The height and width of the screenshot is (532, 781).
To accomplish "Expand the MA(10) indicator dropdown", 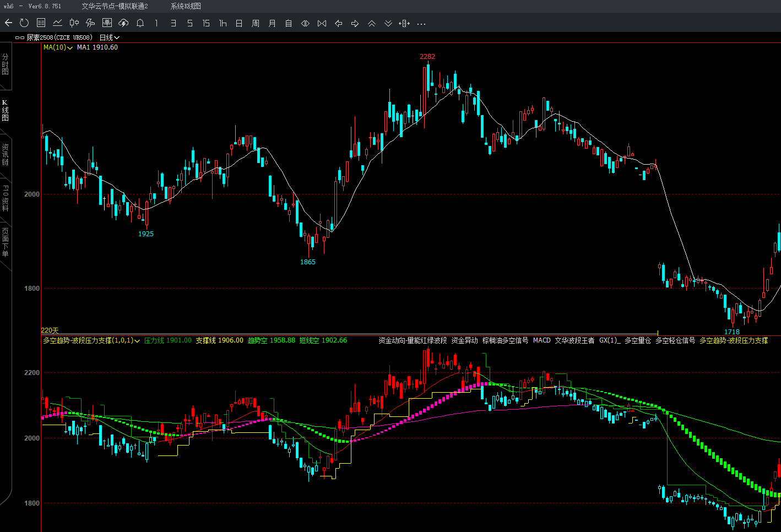I will coord(58,47).
